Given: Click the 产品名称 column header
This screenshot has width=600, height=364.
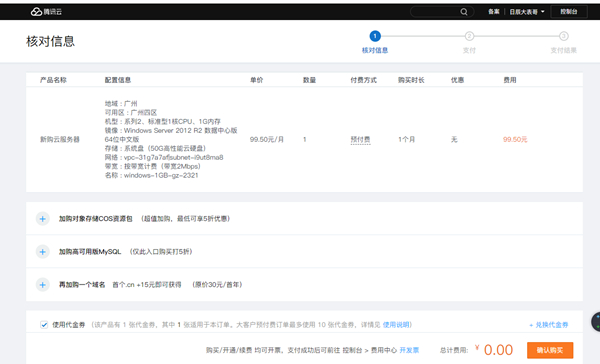Looking at the screenshot, I should tap(53, 80).
